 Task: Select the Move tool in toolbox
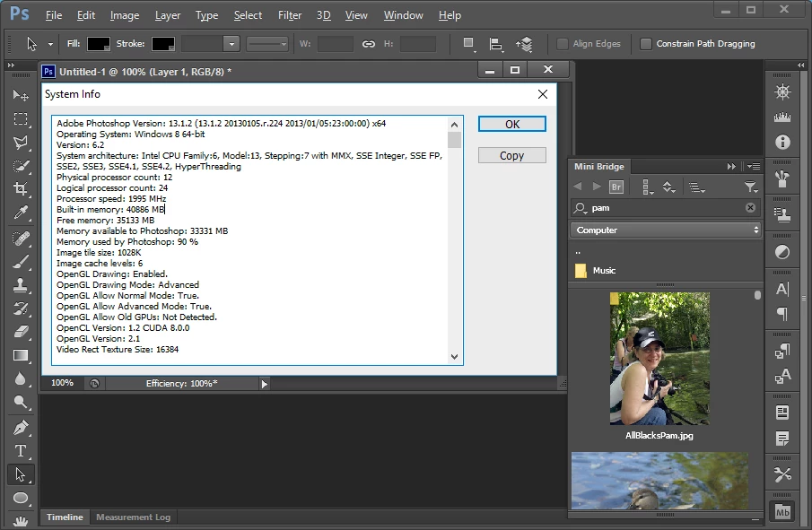coord(21,95)
